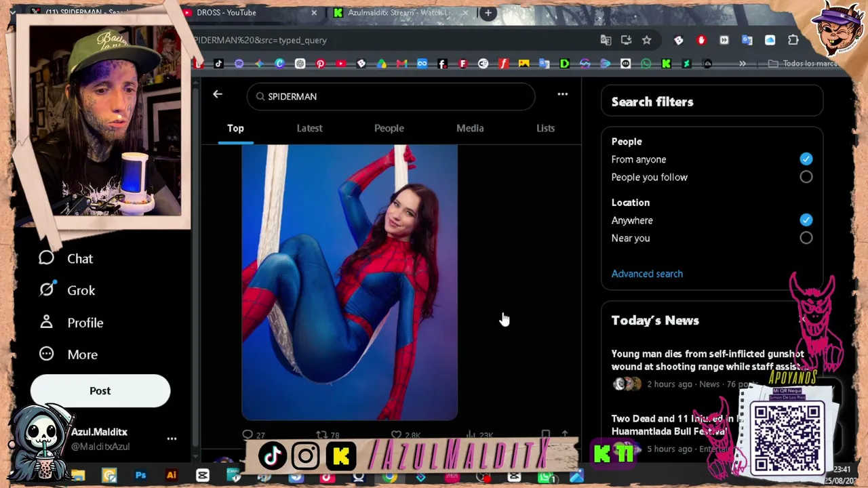The image size is (868, 488).
Task: Switch to the Media tab
Action: [470, 128]
